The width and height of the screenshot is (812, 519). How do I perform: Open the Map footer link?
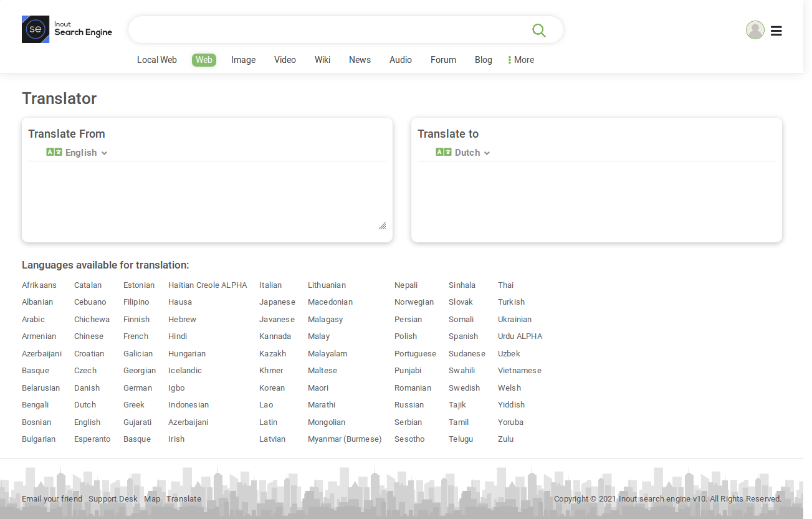[152, 498]
